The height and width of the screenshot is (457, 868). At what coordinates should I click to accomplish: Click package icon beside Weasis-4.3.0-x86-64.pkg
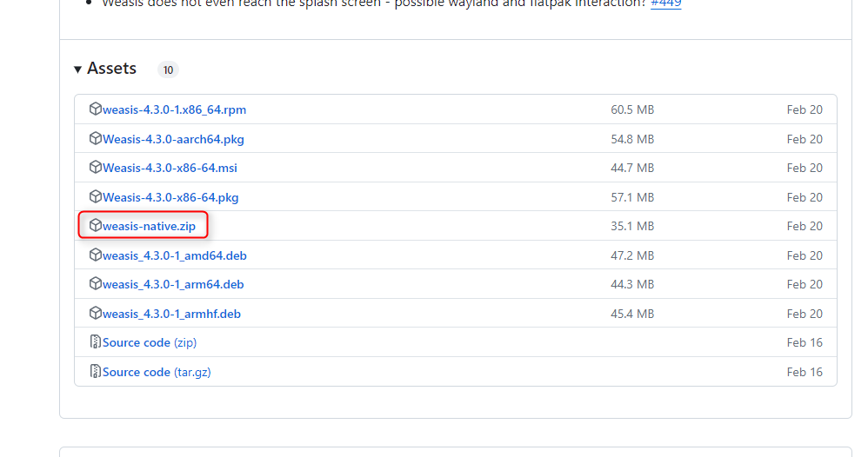click(95, 196)
